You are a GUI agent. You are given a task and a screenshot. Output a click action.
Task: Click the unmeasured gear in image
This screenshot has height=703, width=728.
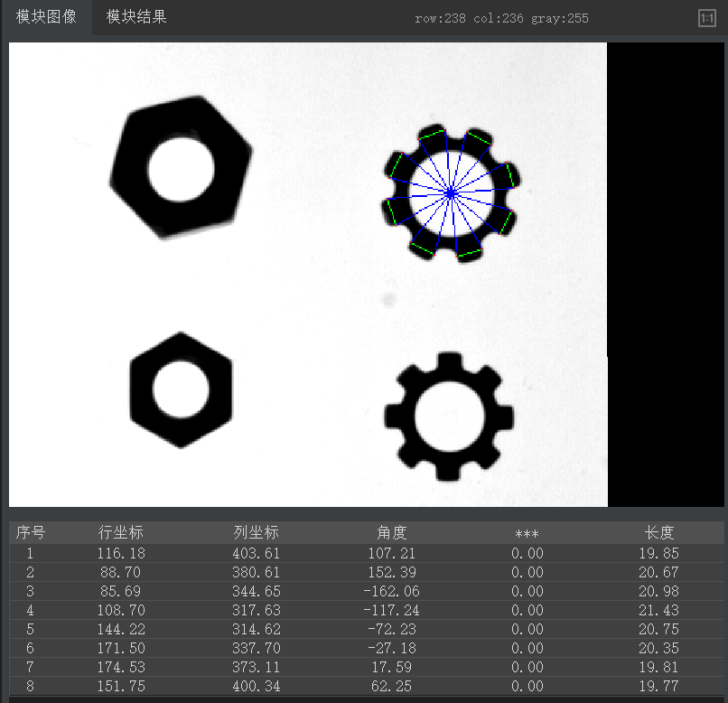pyautogui.click(x=449, y=417)
